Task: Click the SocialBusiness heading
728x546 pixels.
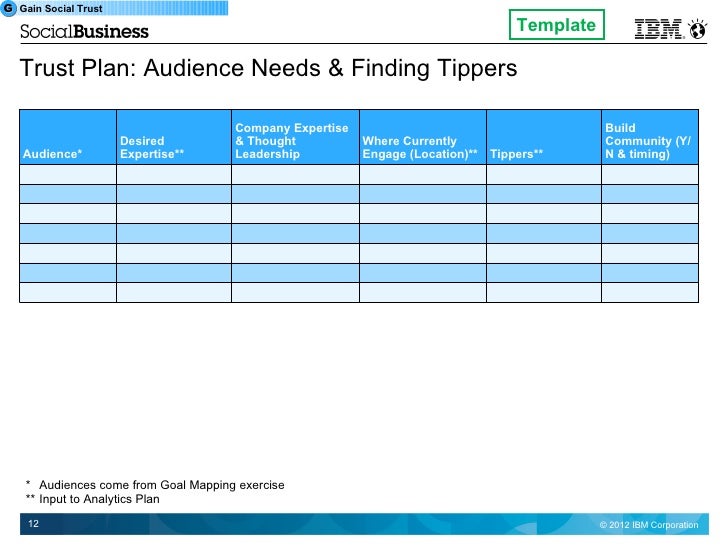Action: pos(84,32)
